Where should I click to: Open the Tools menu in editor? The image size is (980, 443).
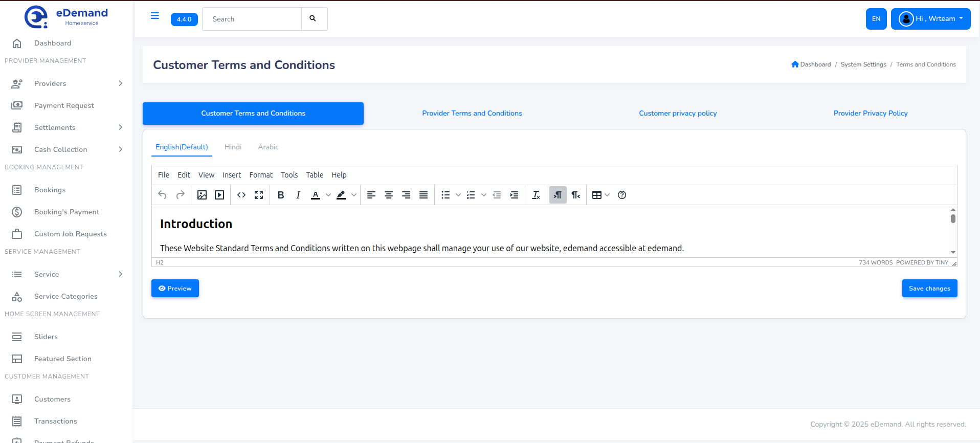coord(289,175)
